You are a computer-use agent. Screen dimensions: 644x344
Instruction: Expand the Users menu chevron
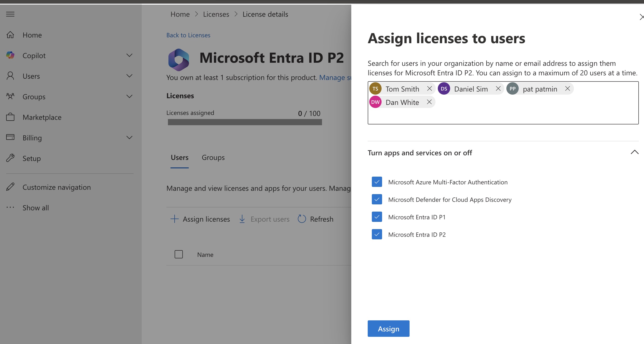tap(129, 76)
